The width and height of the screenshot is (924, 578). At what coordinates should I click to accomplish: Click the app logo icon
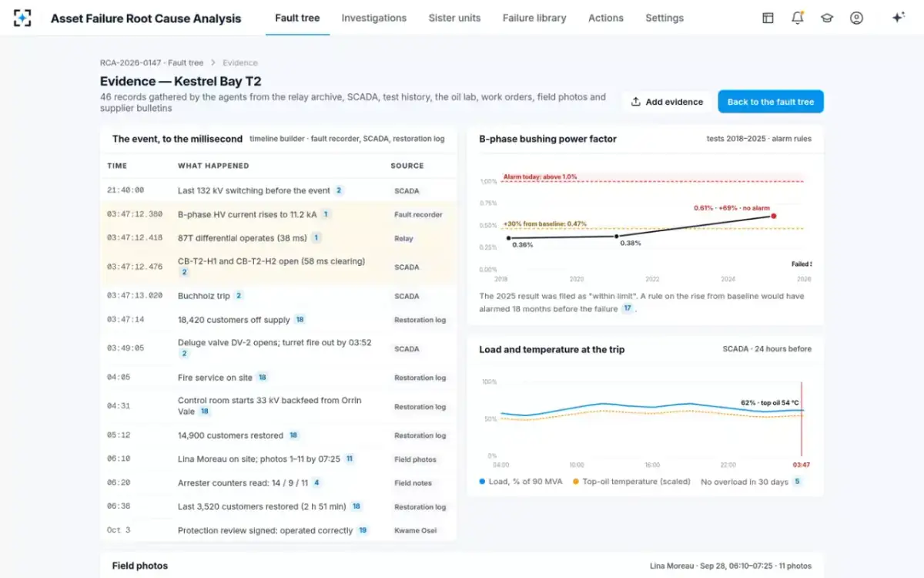[23, 18]
